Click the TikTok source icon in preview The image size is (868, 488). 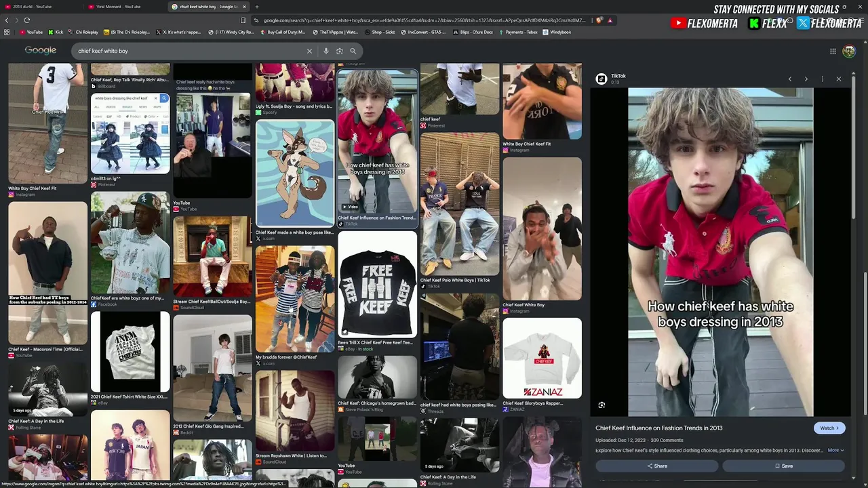(601, 79)
